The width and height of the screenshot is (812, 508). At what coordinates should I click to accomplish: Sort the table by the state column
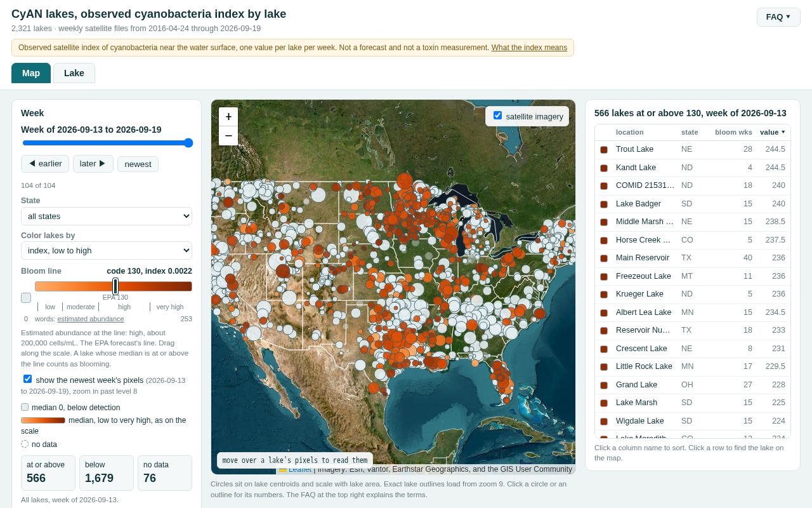(690, 132)
